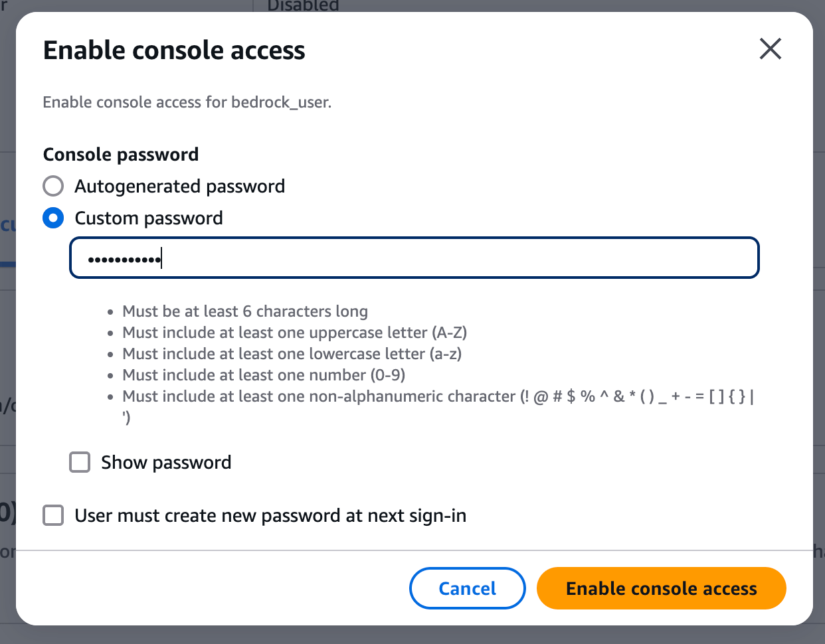Click the "Console password" section heading
Image resolution: width=825 pixels, height=644 pixels.
[x=121, y=154]
